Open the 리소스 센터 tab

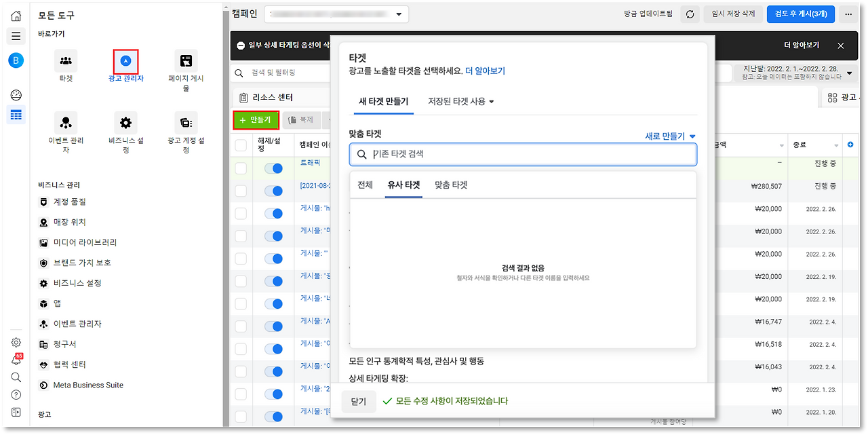267,98
